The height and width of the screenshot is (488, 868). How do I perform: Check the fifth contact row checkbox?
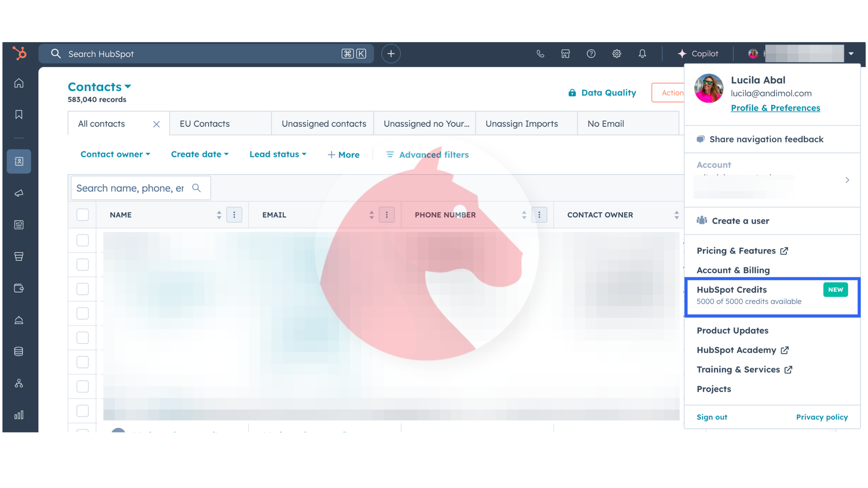click(x=83, y=338)
